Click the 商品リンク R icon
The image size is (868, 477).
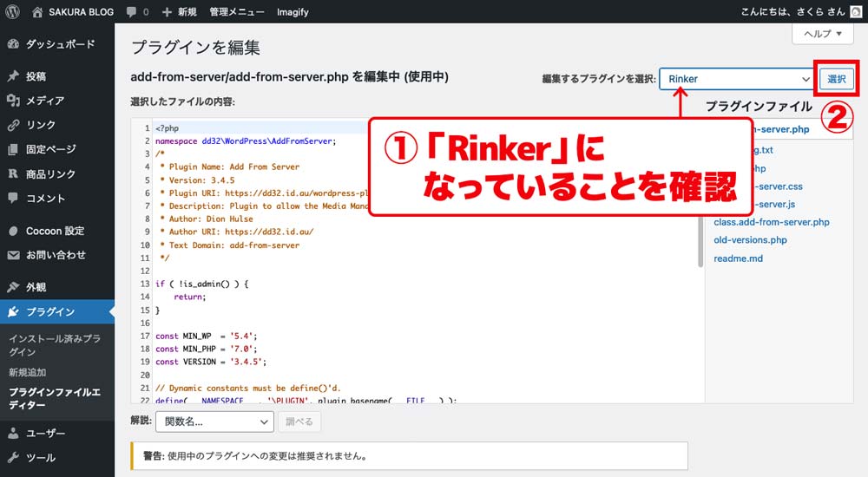pos(13,173)
